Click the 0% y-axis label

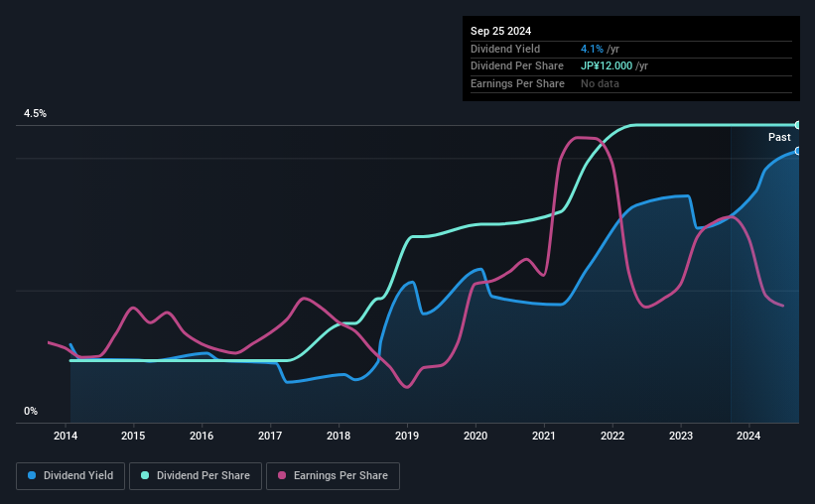point(31,411)
